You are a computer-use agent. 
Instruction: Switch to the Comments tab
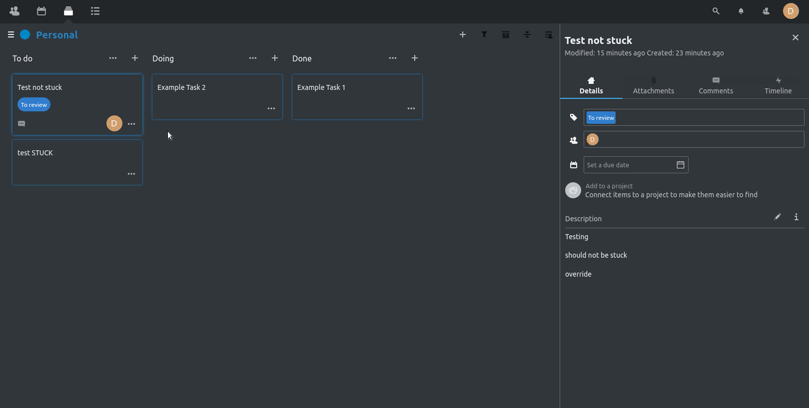716,86
